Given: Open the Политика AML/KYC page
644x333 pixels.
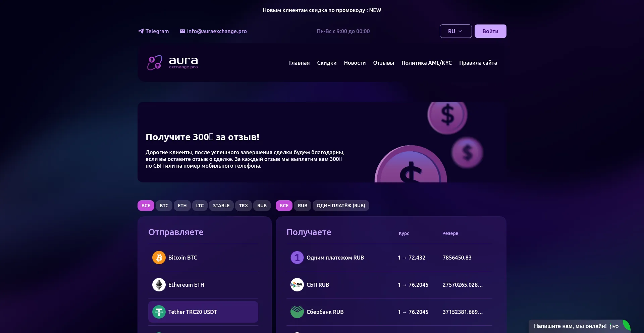Looking at the screenshot, I should pyautogui.click(x=427, y=63).
